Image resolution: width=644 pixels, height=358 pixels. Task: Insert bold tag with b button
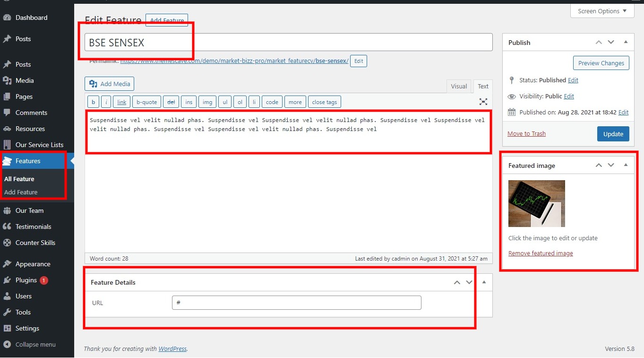tap(94, 102)
